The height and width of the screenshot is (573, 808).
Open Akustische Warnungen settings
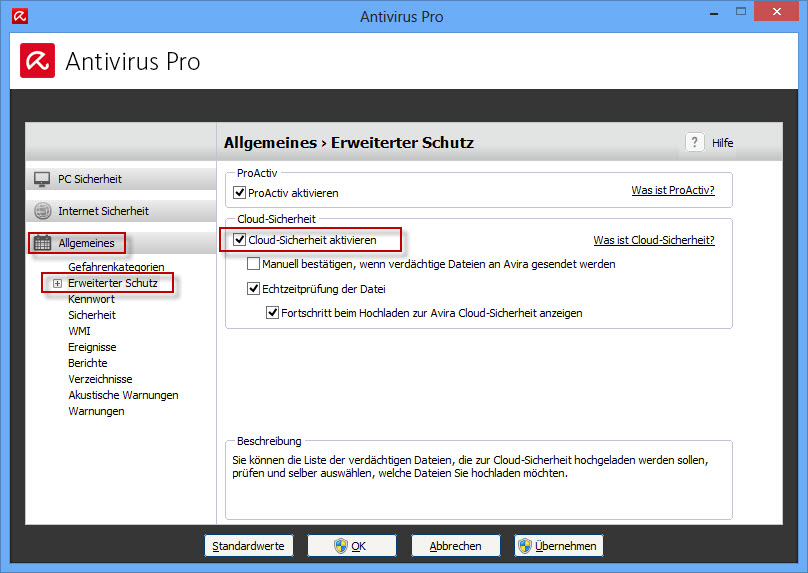(123, 395)
